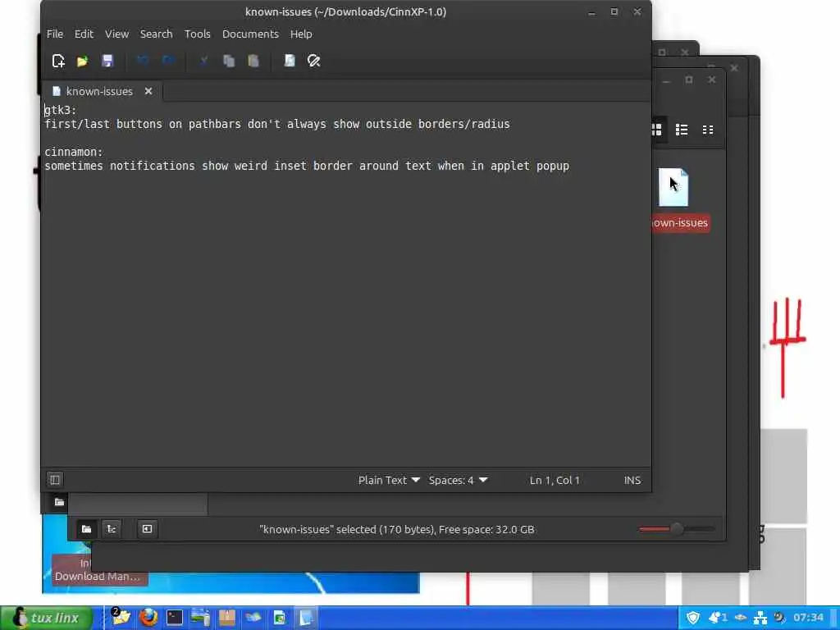
Task: Click the known-issues file label in file manager
Action: pos(681,223)
